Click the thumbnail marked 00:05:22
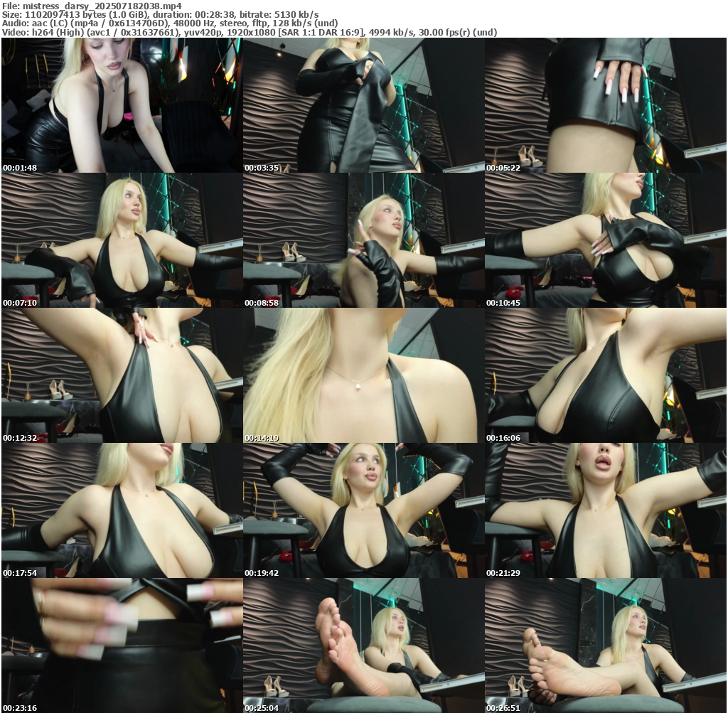Image resolution: width=728 pixels, height=713 pixels. tap(605, 105)
